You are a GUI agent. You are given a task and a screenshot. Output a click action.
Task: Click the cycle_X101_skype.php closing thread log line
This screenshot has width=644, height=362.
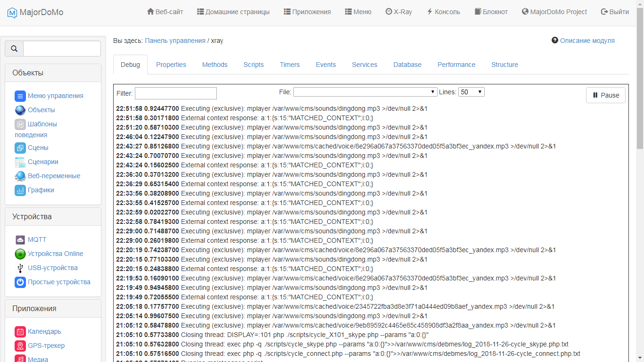tap(272, 335)
